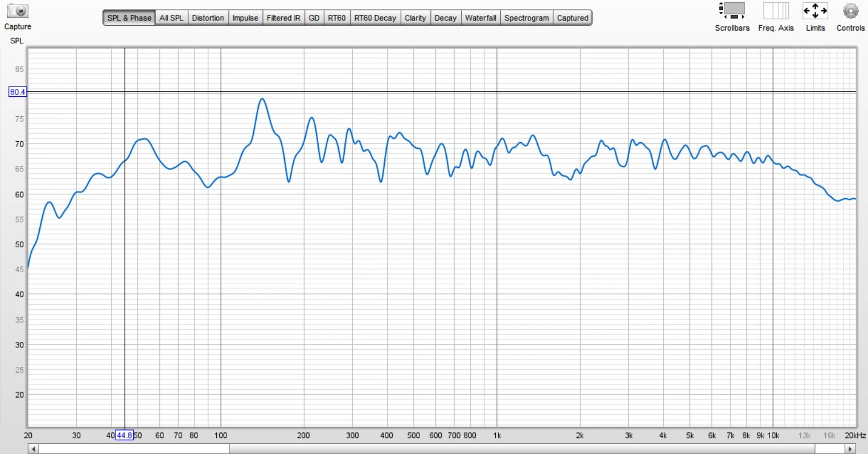Toggle the Scrollbars icon
Viewport: 868px width, 454px height.
pos(732,11)
